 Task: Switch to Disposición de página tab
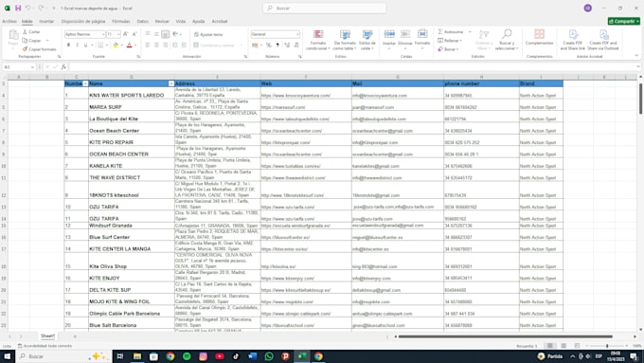[83, 21]
